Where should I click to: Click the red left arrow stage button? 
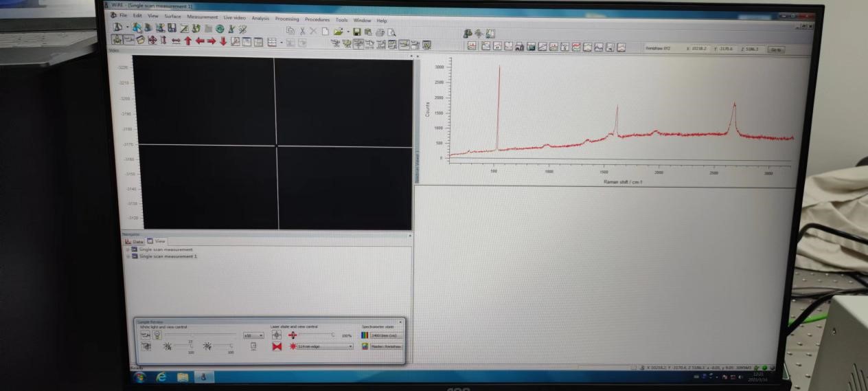(x=200, y=41)
